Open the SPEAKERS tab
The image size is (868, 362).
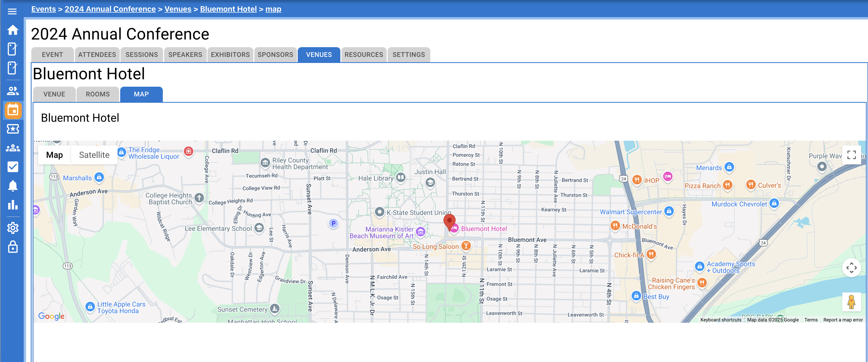coord(185,54)
